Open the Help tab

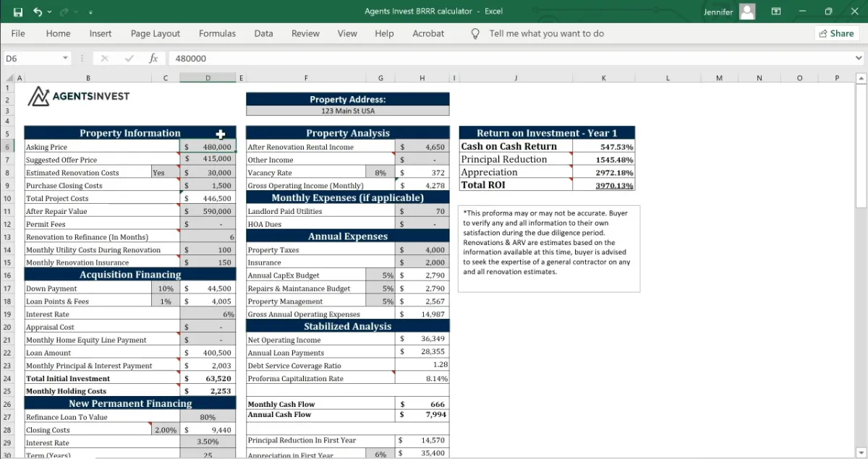pyautogui.click(x=384, y=33)
